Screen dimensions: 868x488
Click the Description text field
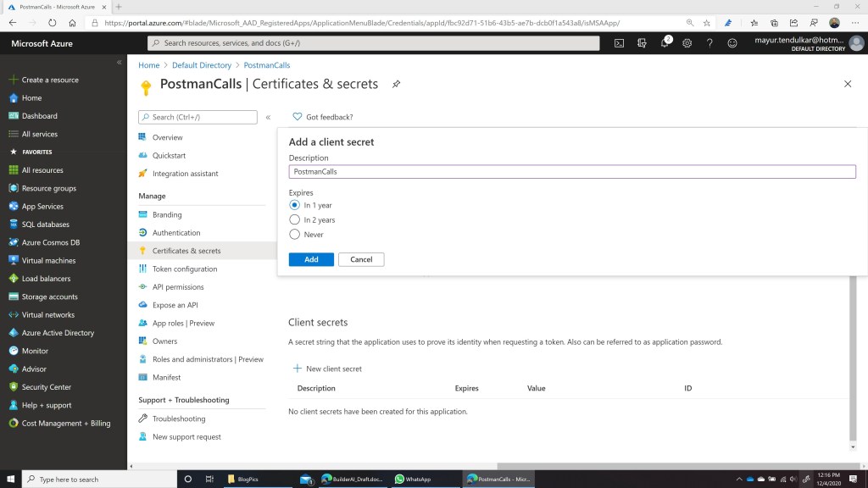(x=572, y=172)
